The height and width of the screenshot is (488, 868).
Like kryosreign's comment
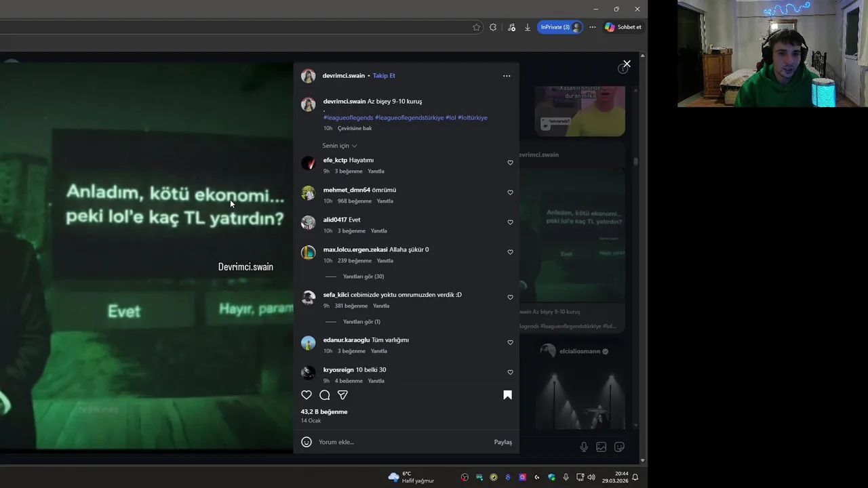click(x=511, y=372)
